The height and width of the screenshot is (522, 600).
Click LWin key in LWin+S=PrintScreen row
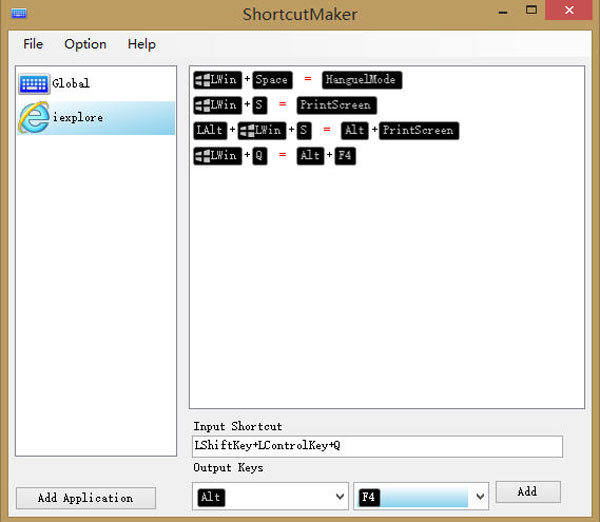(x=217, y=105)
